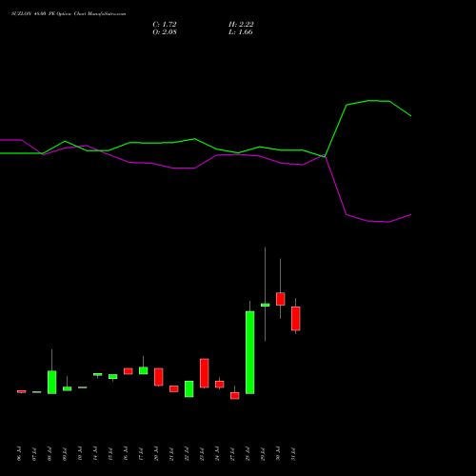
Task: Click the red candle for 20 Jul
Action: 159,377
